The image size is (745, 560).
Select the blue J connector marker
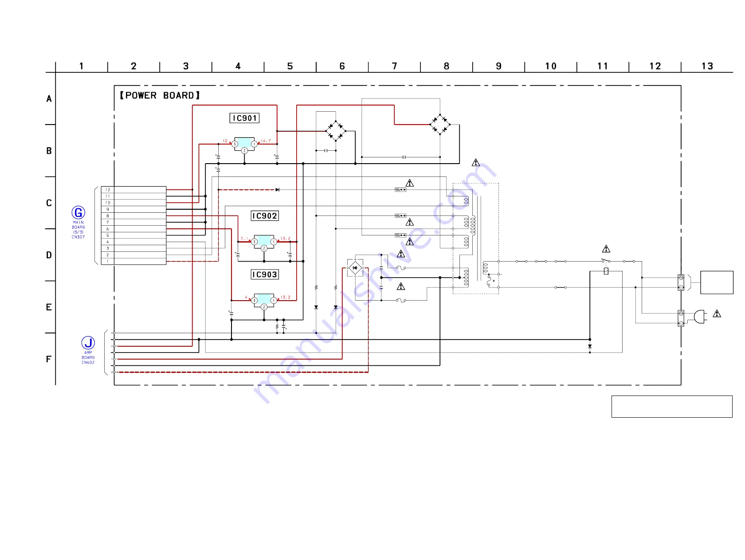click(x=88, y=343)
